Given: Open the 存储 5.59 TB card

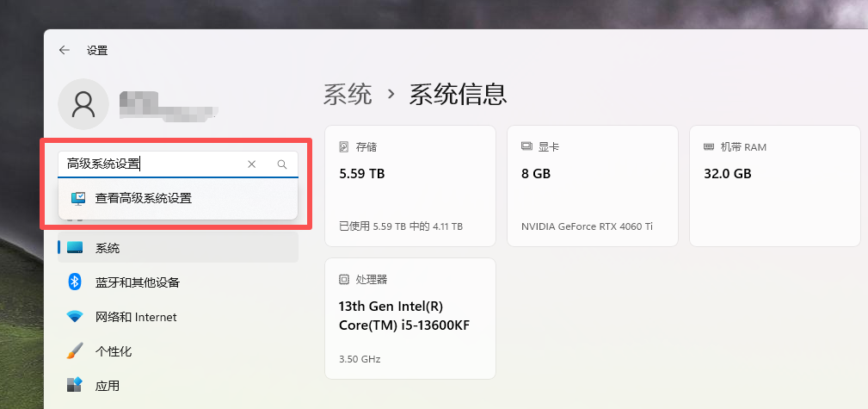Looking at the screenshot, I should (410, 186).
